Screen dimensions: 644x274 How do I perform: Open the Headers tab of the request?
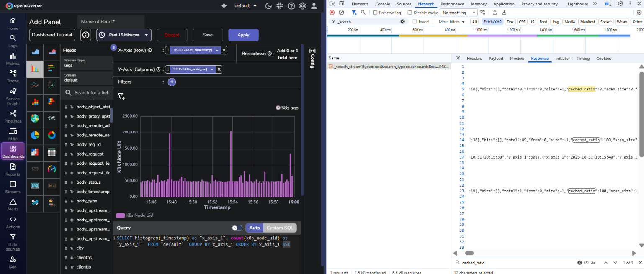pyautogui.click(x=474, y=58)
